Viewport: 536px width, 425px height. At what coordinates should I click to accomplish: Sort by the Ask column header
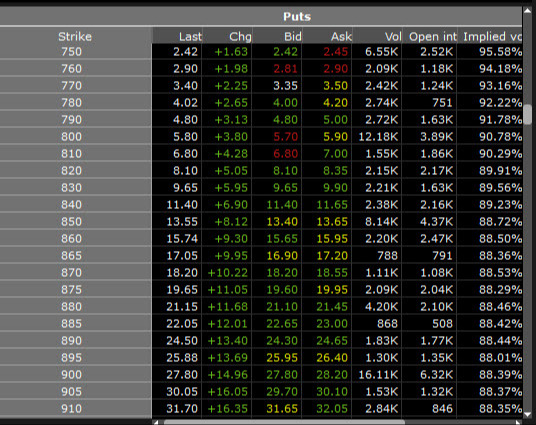pyautogui.click(x=327, y=36)
